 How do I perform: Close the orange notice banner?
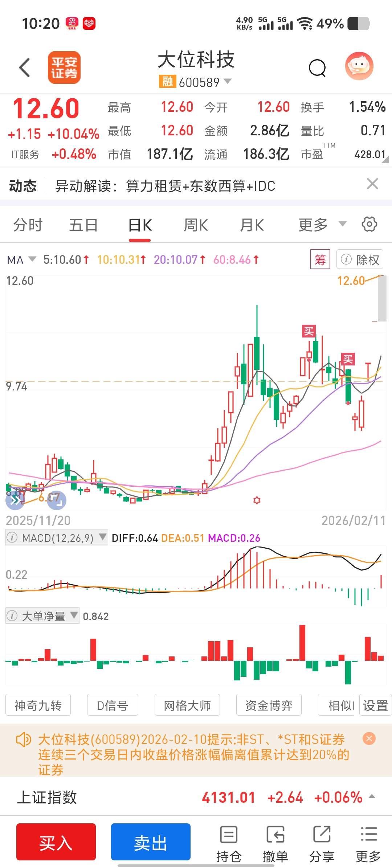click(x=369, y=738)
